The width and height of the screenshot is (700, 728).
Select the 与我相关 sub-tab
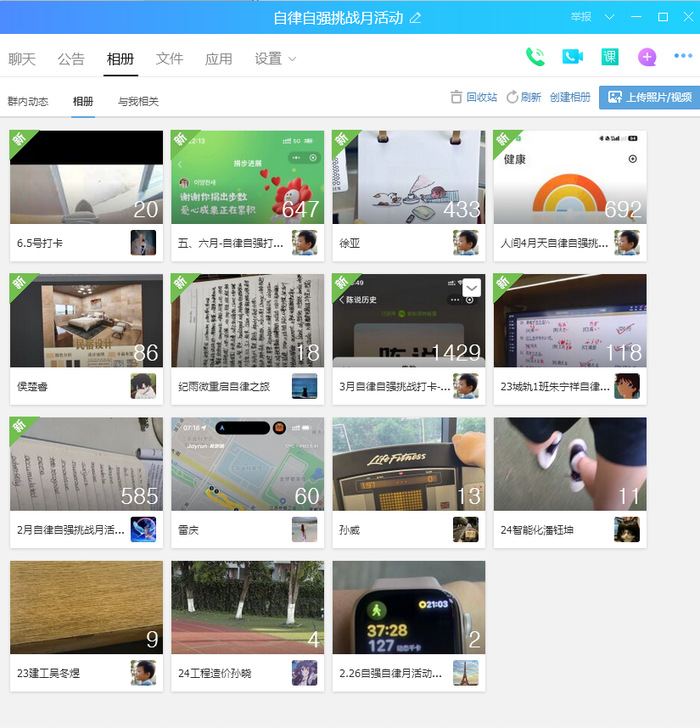(x=138, y=101)
